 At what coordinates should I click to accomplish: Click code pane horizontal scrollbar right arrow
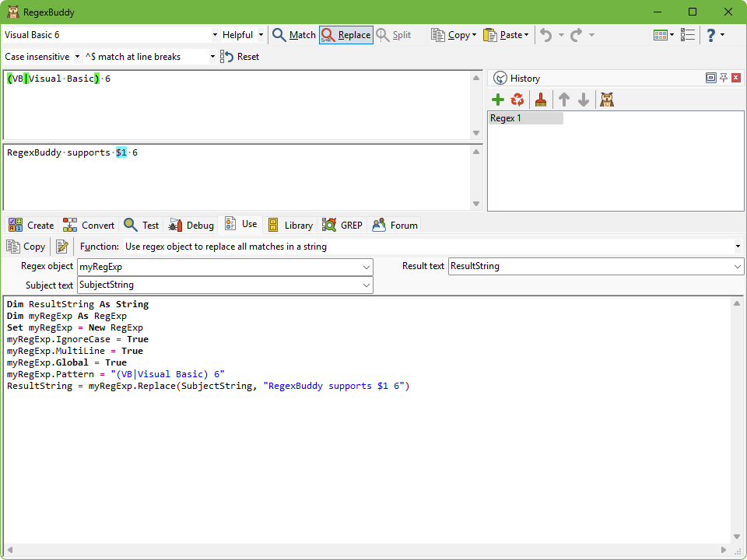click(723, 550)
